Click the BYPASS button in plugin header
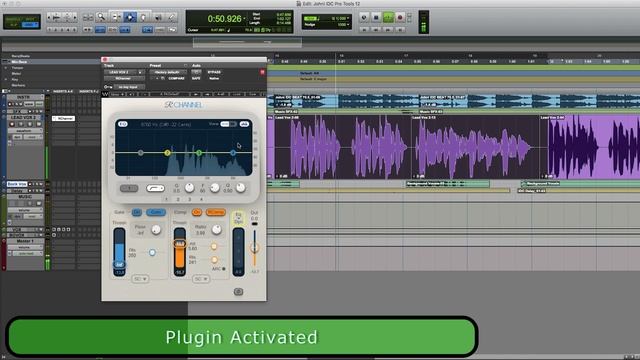 [214, 72]
